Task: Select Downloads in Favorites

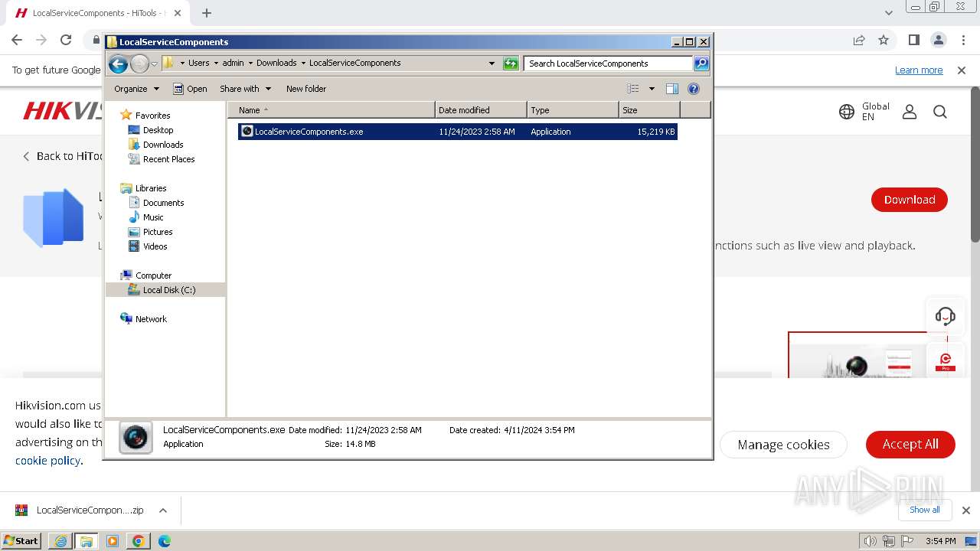Action: [163, 145]
